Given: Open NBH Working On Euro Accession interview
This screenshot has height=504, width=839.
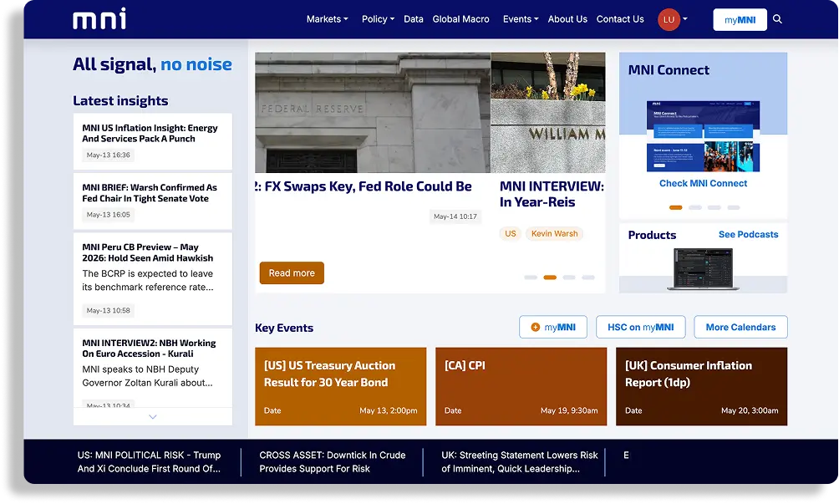Looking at the screenshot, I should tap(149, 349).
